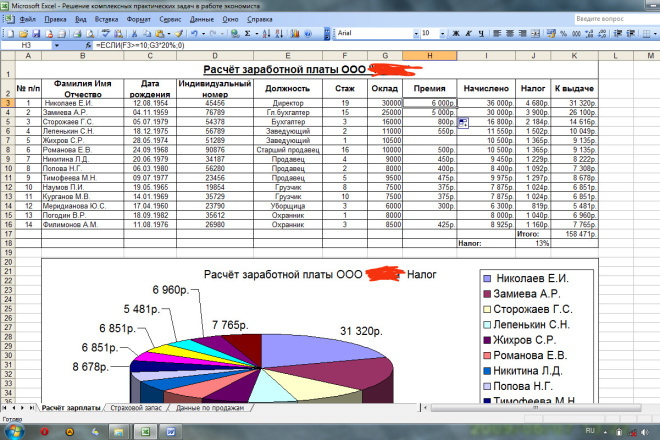Select the cell containing 'Директор'
The height and width of the screenshot is (440, 660).
click(x=288, y=103)
